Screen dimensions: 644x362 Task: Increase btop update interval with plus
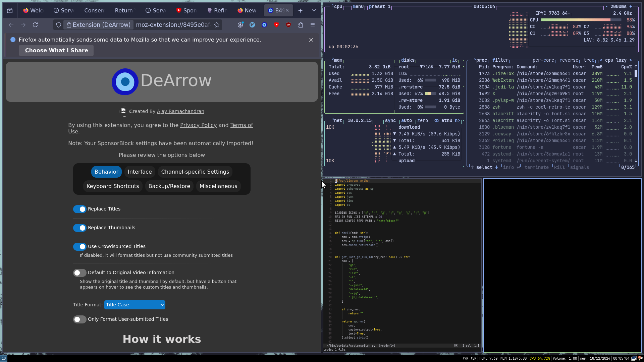pyautogui.click(x=631, y=7)
